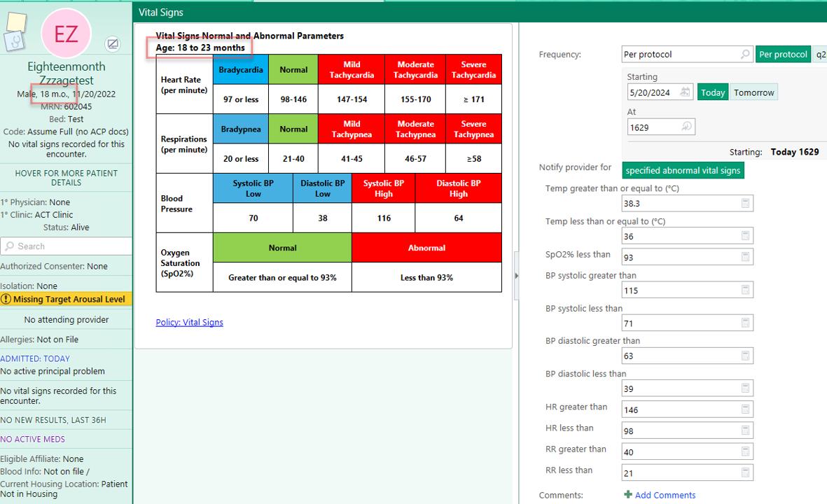Open calculator icon for Temp greater than field
The width and height of the screenshot is (827, 504).
(x=745, y=203)
